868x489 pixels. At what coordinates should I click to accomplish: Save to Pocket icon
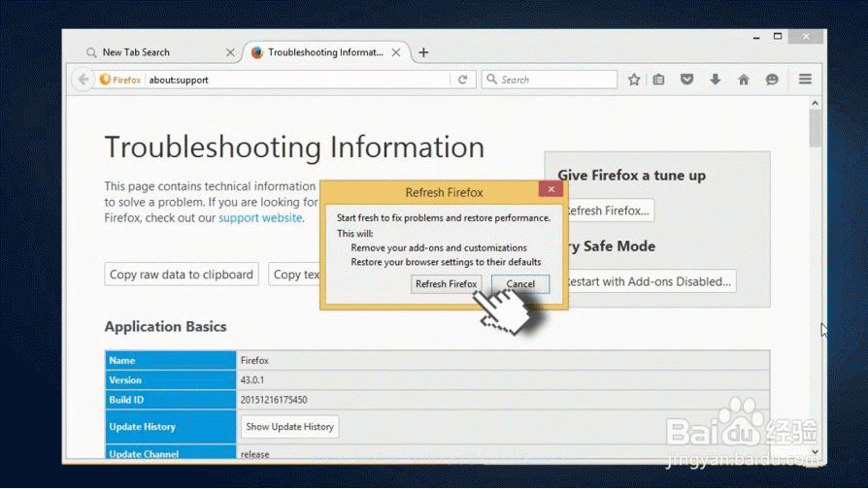[x=687, y=80]
